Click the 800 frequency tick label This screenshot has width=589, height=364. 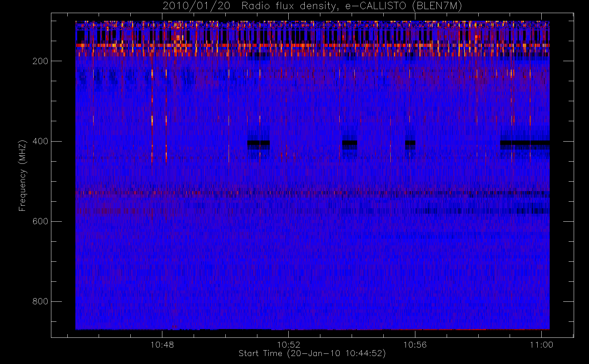40,301
